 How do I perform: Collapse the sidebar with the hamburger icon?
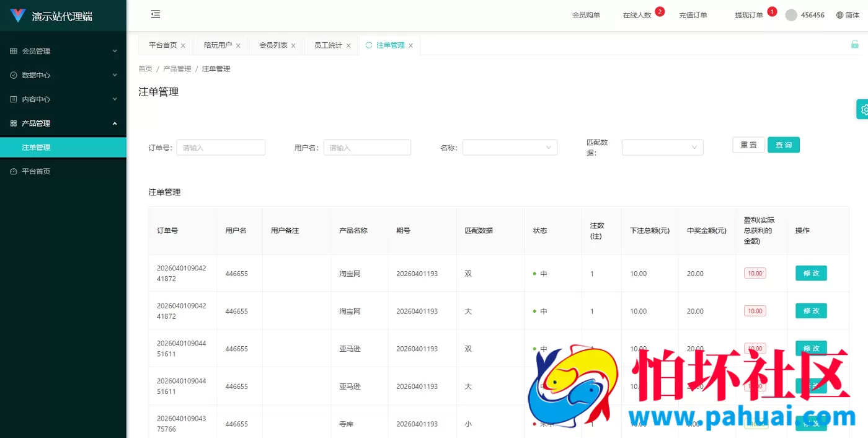tap(156, 14)
